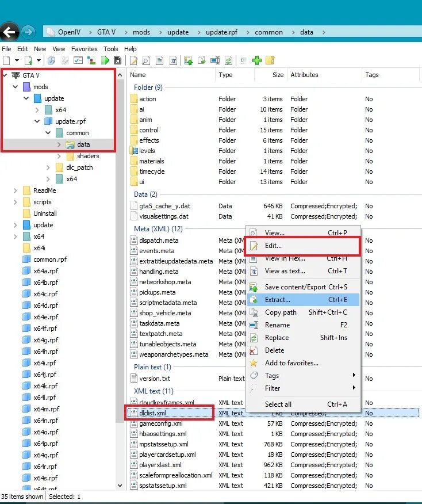Viewport: 422px width, 504px height.
Task: Click the green play arrow toolbar icon
Action: pos(105,60)
